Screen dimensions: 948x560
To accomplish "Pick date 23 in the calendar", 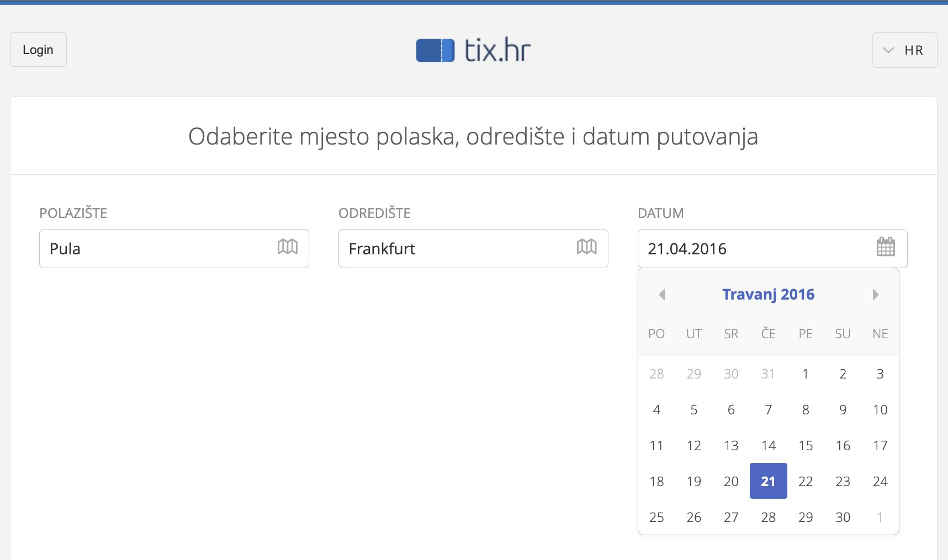I will click(843, 481).
